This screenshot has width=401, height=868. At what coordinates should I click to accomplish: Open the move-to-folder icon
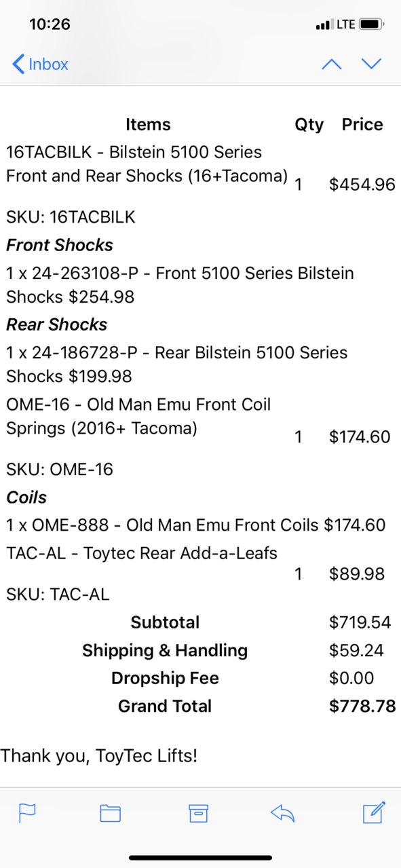[x=110, y=813]
